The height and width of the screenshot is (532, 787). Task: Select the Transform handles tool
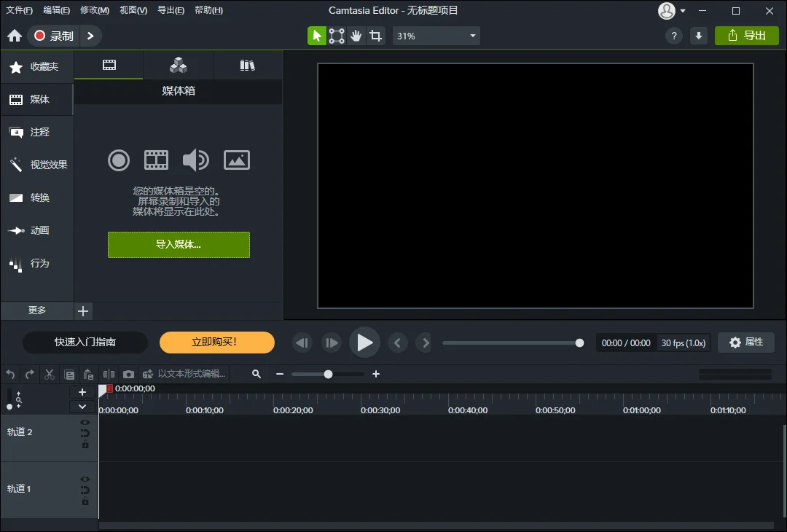pos(336,36)
